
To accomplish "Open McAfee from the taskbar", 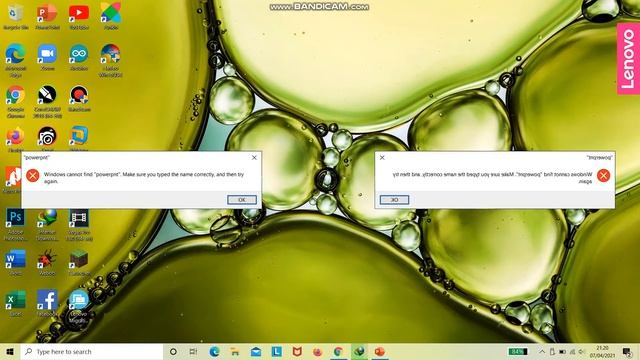I will pos(297,351).
